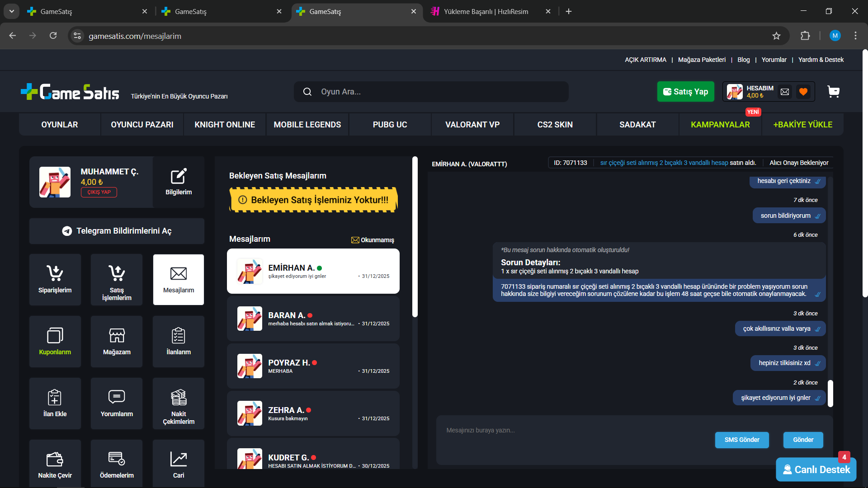
Task: Open ZEHRA A. conversation
Action: click(313, 413)
